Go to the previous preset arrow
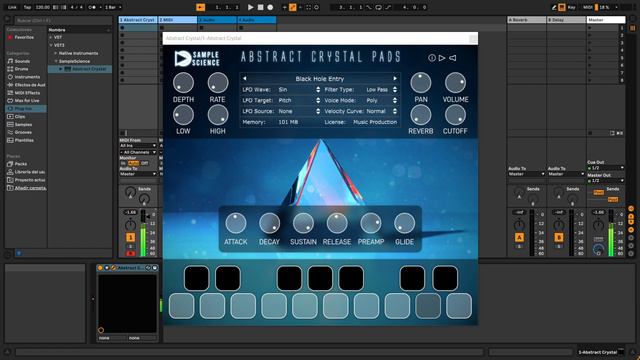This screenshot has width=640, height=360. [x=244, y=78]
